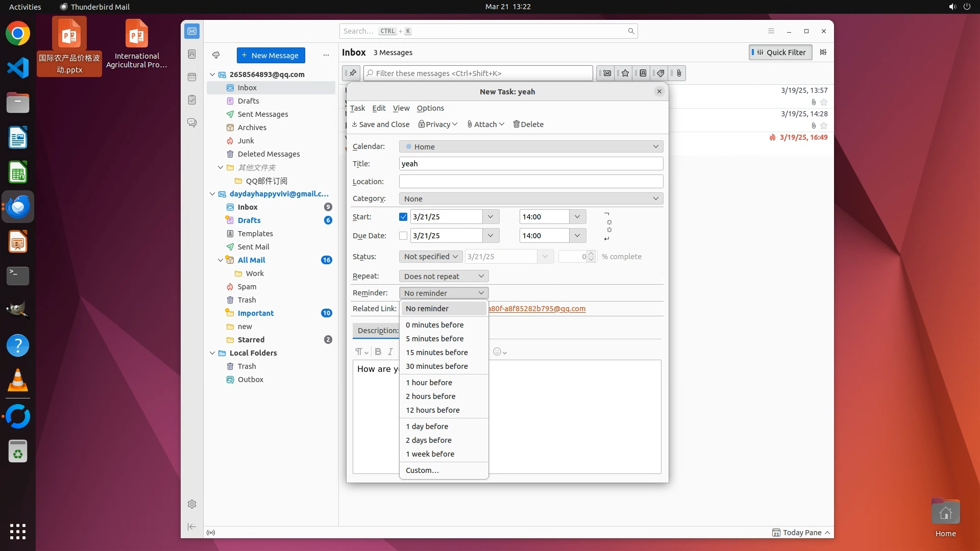
Task: Filter messages by unread icon
Action: (x=607, y=73)
